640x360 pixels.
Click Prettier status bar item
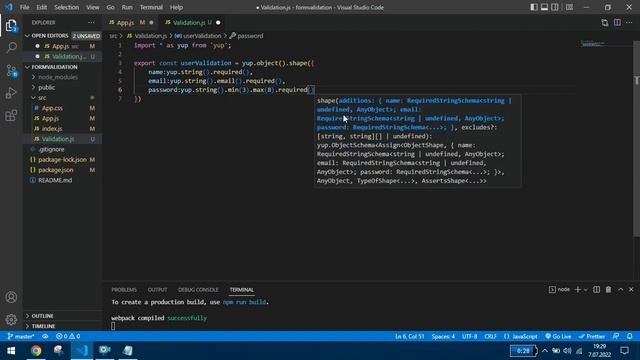[x=591, y=336]
